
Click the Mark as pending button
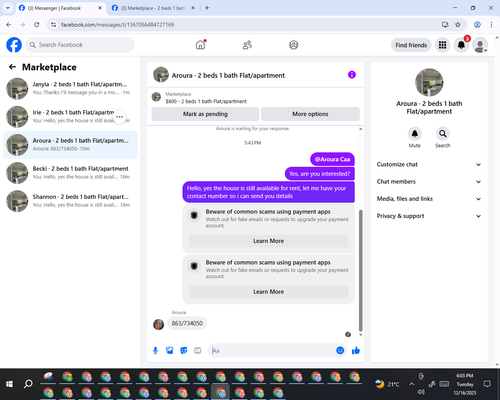pyautogui.click(x=205, y=114)
